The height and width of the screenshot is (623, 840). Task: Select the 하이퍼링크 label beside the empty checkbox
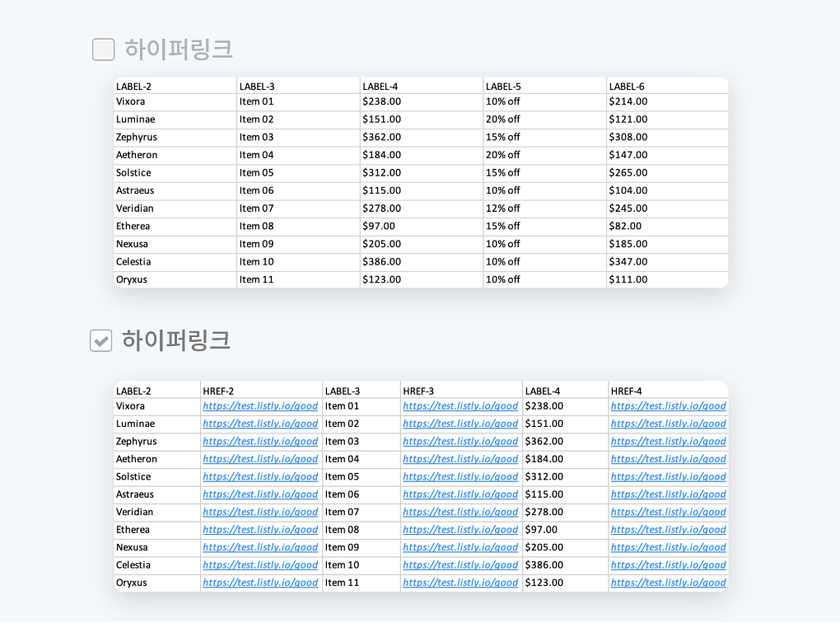click(x=179, y=49)
